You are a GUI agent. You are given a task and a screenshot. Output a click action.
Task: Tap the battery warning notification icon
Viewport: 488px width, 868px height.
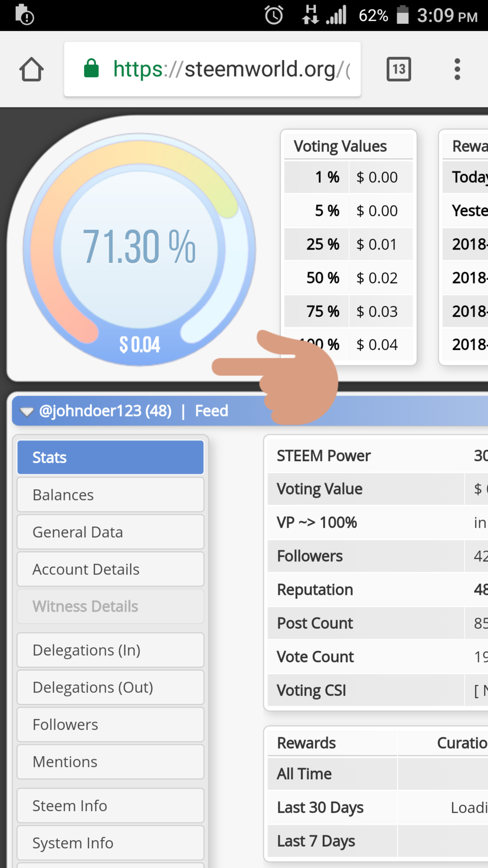click(x=24, y=14)
